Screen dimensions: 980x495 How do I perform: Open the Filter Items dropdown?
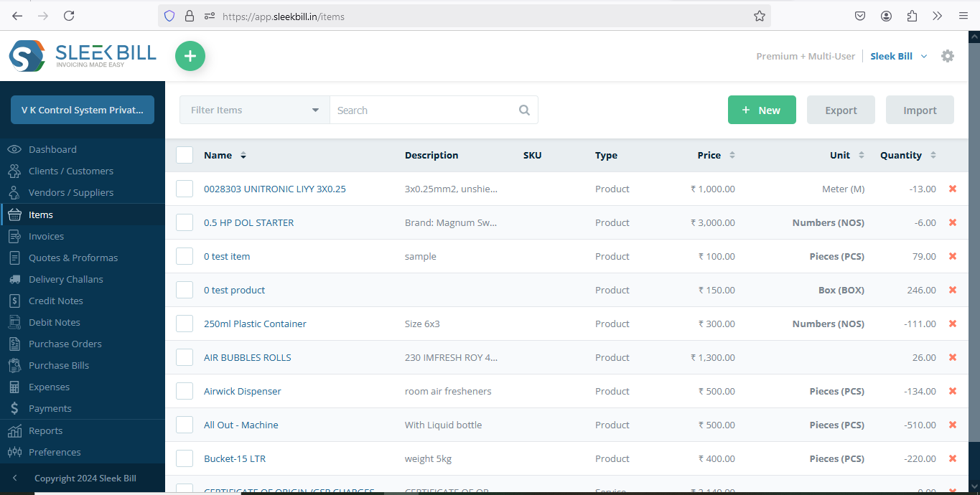click(x=254, y=110)
